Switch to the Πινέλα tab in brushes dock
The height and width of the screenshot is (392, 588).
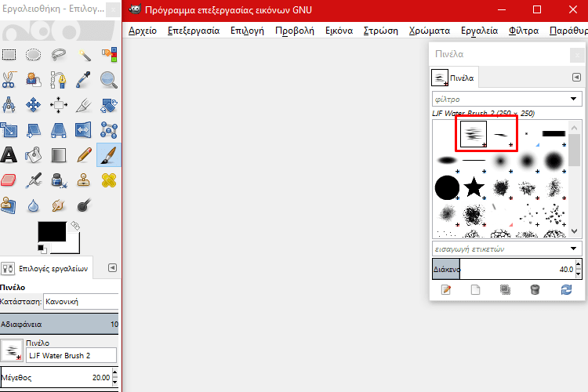pyautogui.click(x=454, y=78)
